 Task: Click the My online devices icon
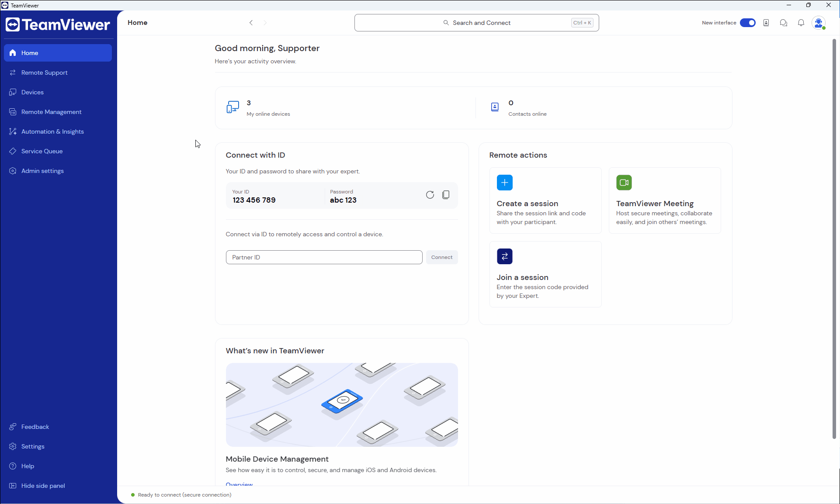(x=233, y=107)
